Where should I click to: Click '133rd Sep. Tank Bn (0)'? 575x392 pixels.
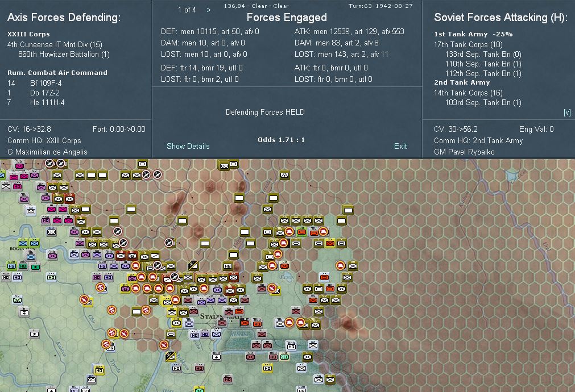point(483,54)
